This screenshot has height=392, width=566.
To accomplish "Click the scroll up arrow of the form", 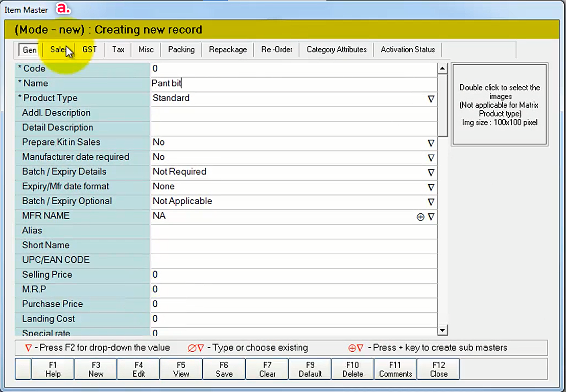I will 443,69.
